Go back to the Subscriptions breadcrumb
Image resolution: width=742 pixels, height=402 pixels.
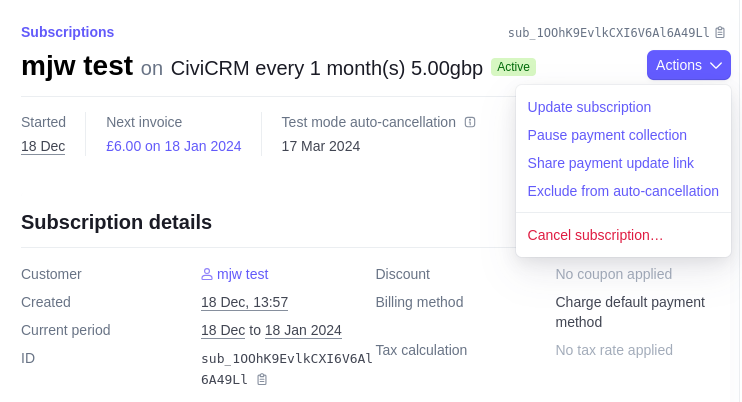pyautogui.click(x=67, y=32)
